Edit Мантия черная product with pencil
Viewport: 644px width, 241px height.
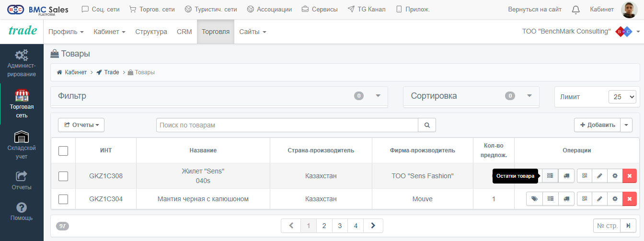coord(599,199)
